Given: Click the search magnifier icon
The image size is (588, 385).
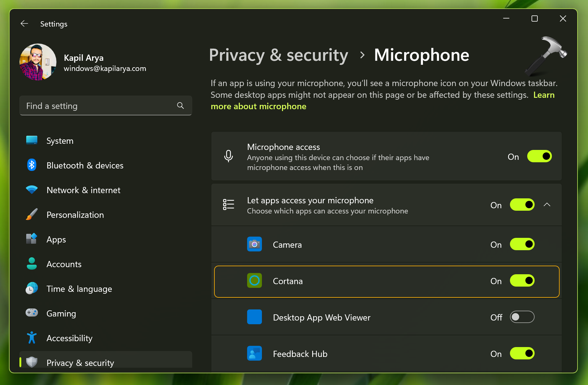Looking at the screenshot, I should (x=180, y=106).
